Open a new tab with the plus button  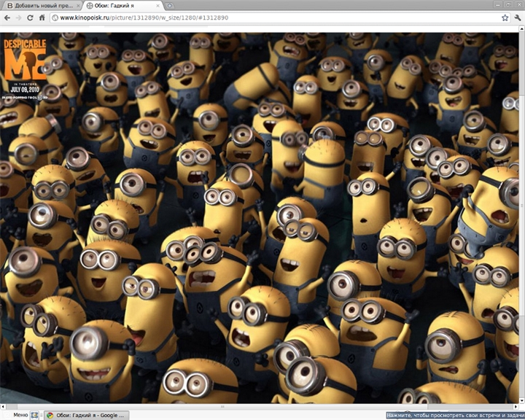click(170, 5)
